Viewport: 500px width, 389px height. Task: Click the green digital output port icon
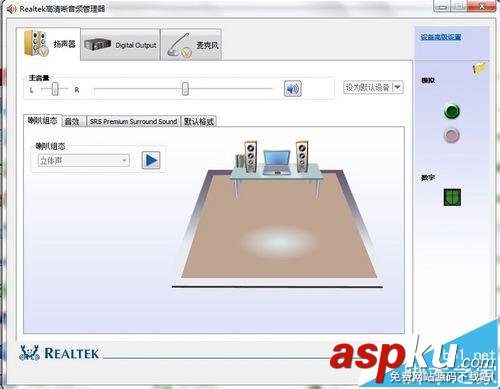pos(452,197)
